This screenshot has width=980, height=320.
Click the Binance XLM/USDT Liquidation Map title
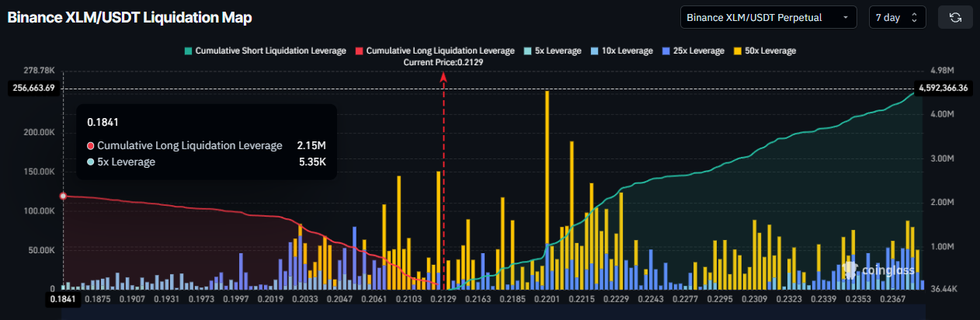tap(130, 17)
